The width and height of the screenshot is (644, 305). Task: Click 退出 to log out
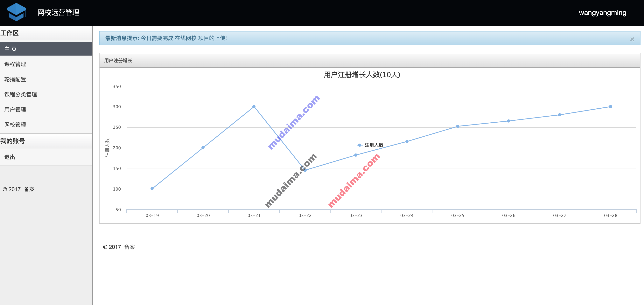(x=46, y=157)
